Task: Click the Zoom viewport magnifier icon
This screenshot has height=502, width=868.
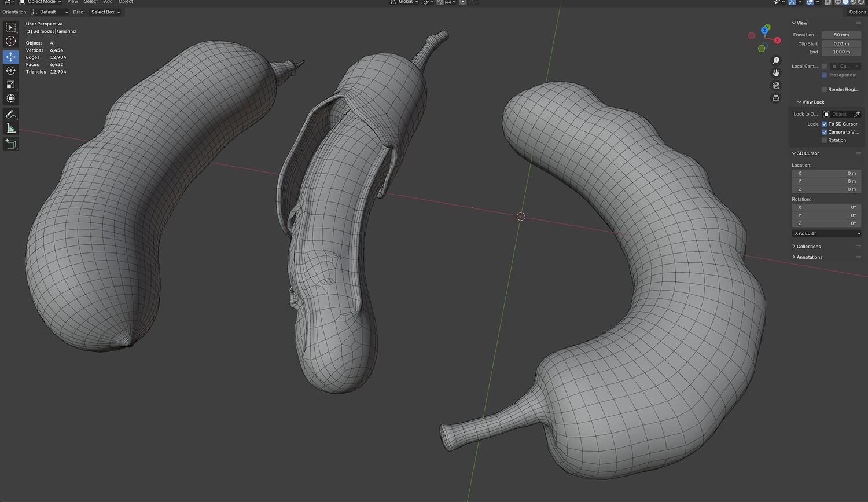Action: [x=776, y=61]
